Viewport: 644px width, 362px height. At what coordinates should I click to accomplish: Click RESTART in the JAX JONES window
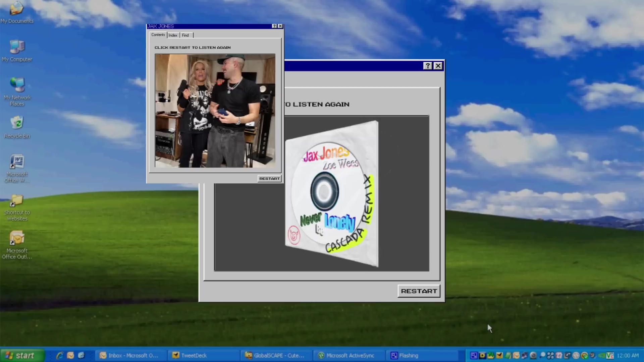[269, 179]
